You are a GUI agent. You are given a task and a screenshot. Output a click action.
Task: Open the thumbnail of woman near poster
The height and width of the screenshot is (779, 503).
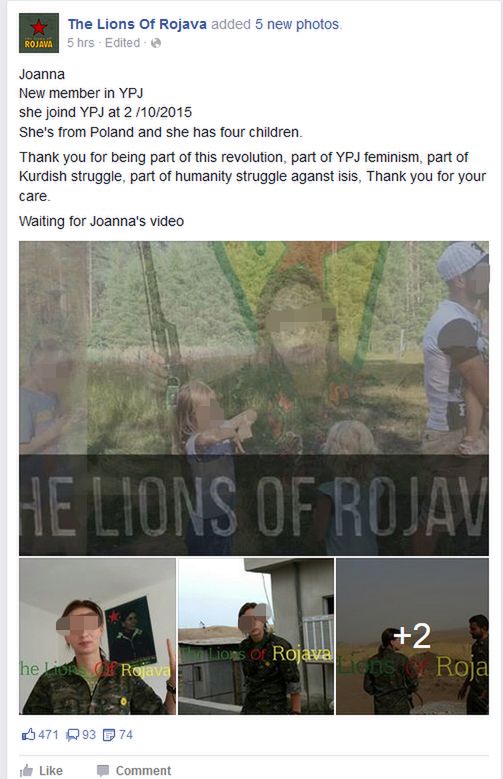click(x=97, y=636)
